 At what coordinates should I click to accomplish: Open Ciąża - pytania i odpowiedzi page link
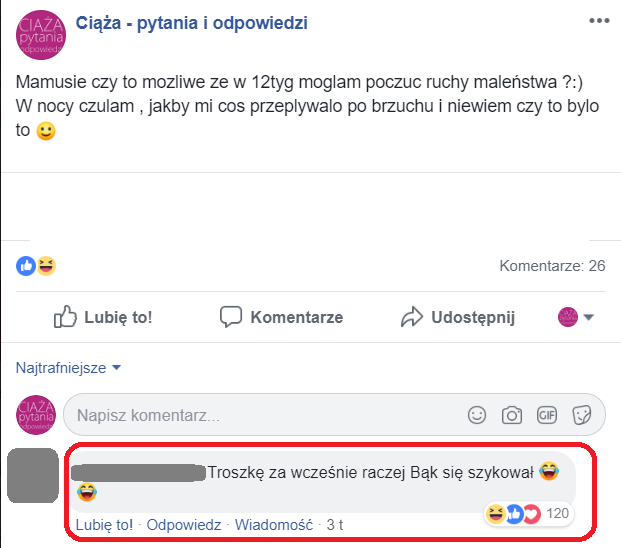pyautogui.click(x=191, y=23)
